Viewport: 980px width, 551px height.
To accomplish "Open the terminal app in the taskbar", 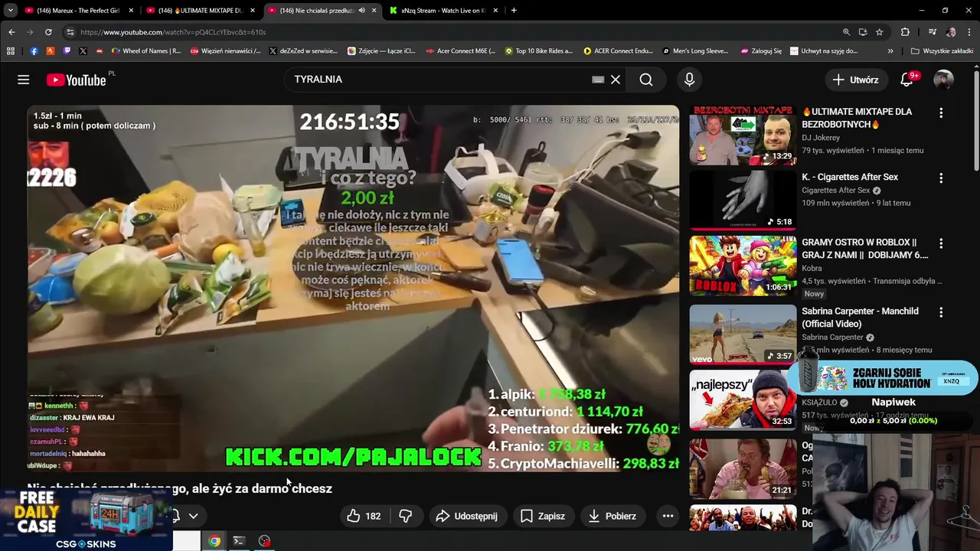I will [x=239, y=541].
